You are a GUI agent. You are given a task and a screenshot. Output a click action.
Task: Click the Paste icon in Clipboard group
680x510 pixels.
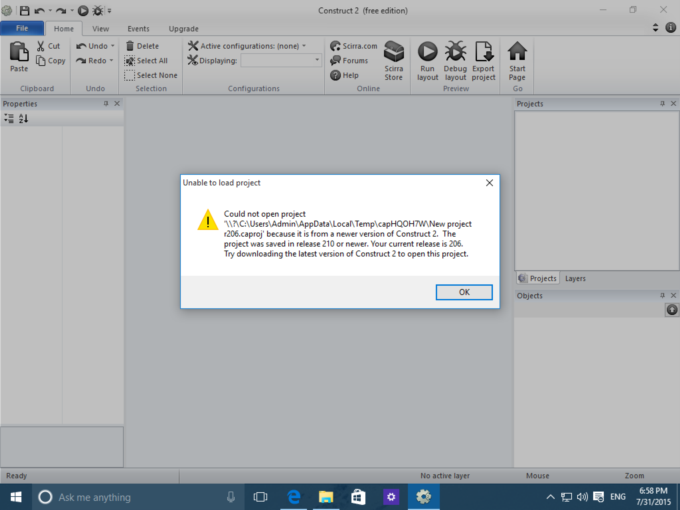pos(19,52)
